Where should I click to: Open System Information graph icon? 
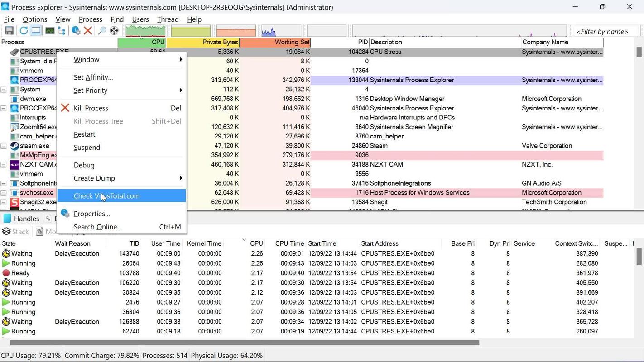(49, 31)
